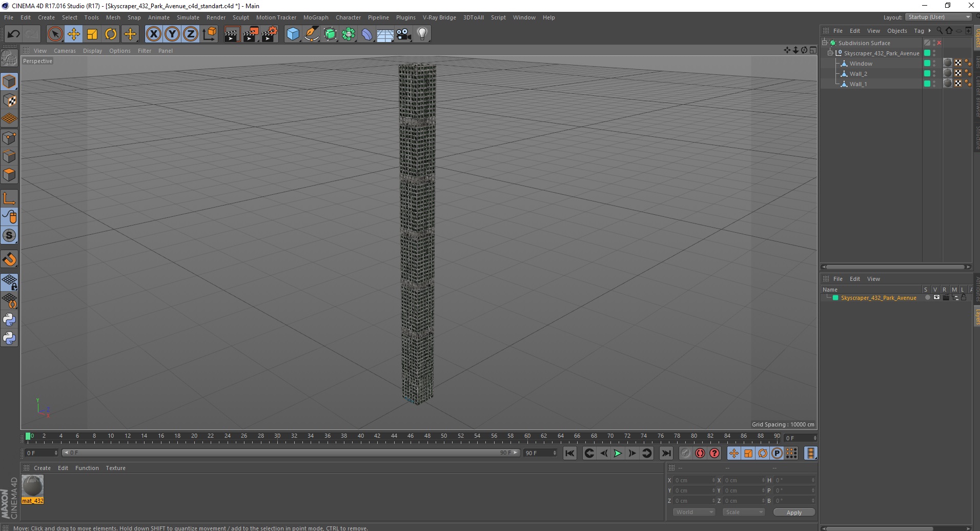Viewport: 980px width, 531px height.
Task: Click Make Editable icon in left toolbar
Action: click(9, 58)
